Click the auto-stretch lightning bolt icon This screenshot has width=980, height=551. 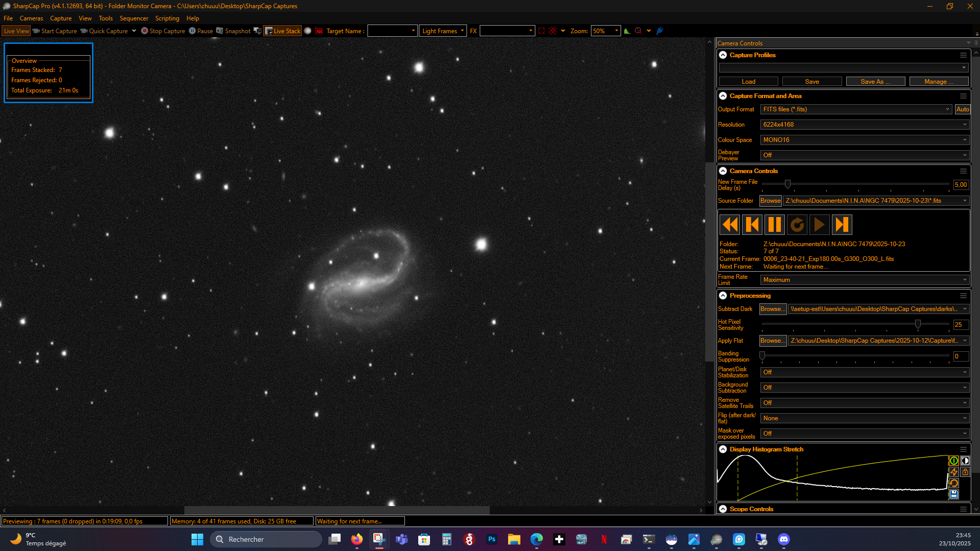[x=953, y=472]
